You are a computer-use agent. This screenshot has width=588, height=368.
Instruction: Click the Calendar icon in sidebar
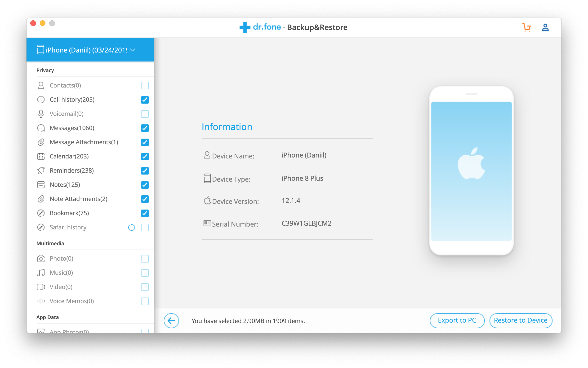coord(41,156)
